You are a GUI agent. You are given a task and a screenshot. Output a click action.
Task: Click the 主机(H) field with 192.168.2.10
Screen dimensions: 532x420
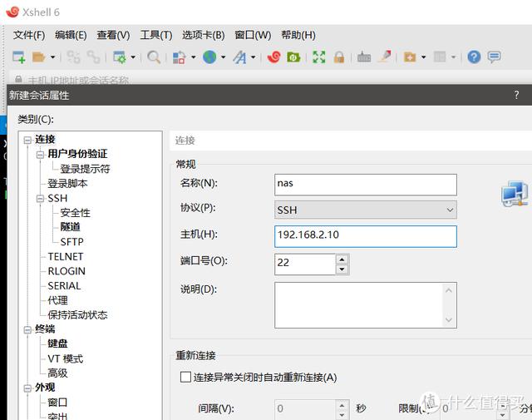pyautogui.click(x=366, y=236)
